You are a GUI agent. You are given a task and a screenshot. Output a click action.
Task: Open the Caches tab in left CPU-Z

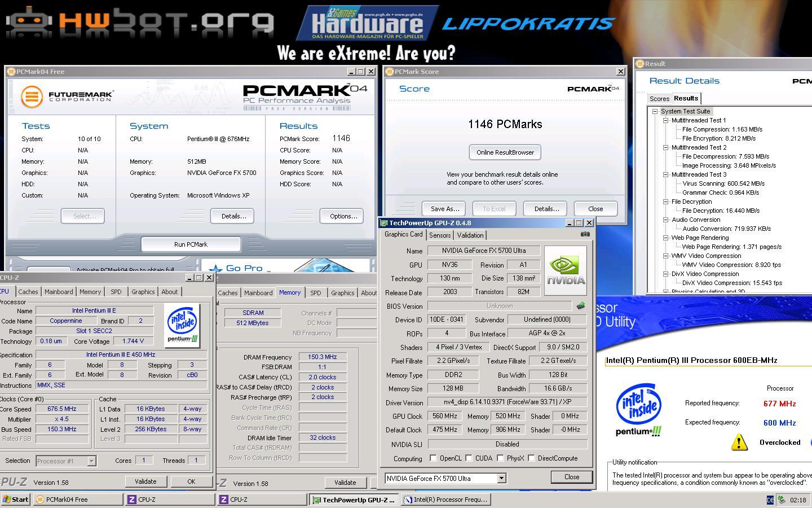click(28, 292)
